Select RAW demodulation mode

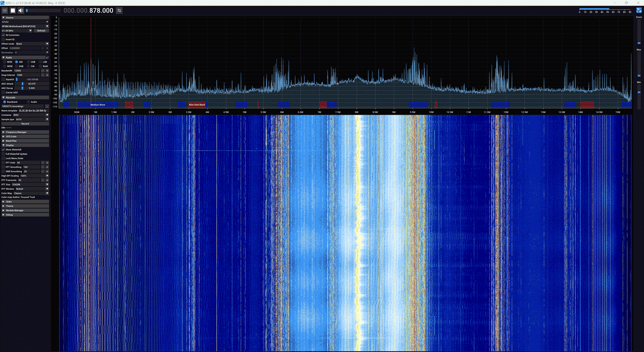(40, 66)
